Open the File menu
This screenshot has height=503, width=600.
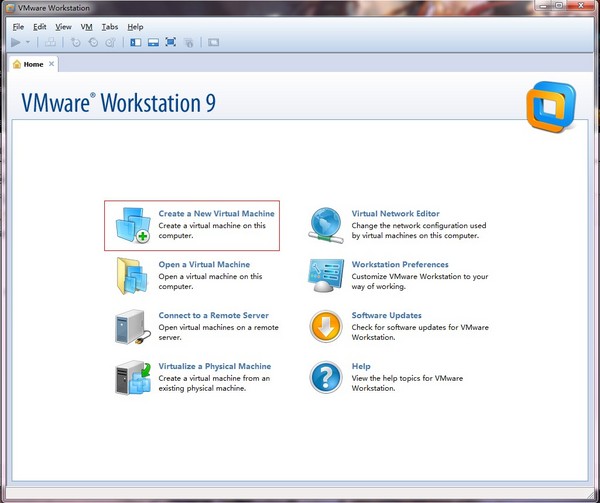[x=18, y=26]
